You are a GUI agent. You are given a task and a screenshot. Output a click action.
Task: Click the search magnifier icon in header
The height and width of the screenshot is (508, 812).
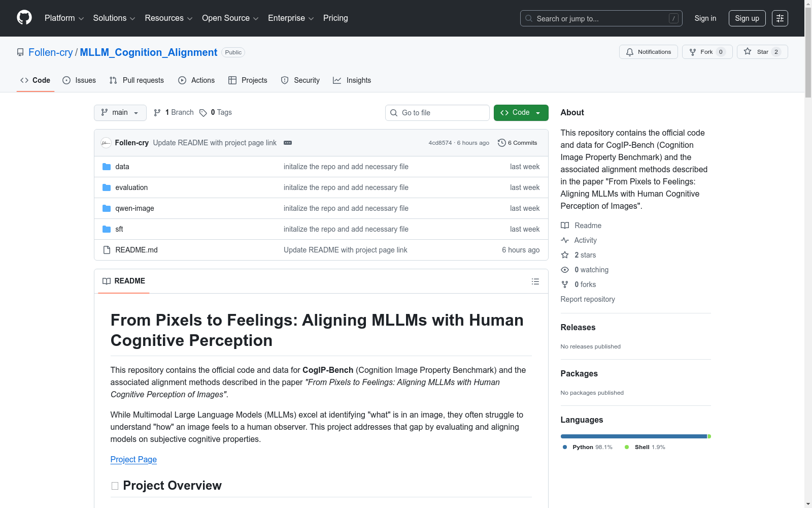click(x=529, y=18)
